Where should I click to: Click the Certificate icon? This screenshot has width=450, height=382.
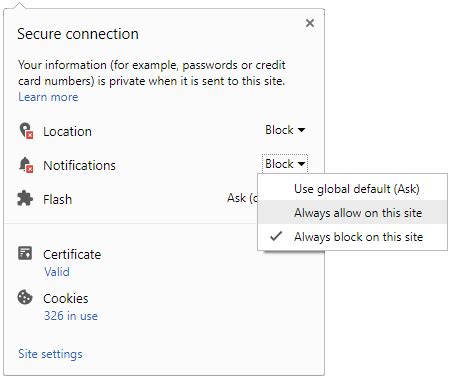pos(25,253)
